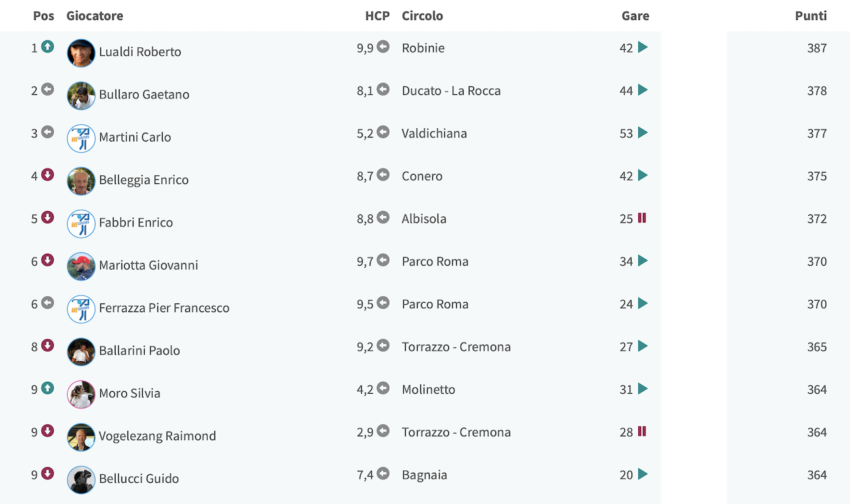
Task: Expand Ballarini Paolo's gare using the green triangle
Action: tap(643, 346)
